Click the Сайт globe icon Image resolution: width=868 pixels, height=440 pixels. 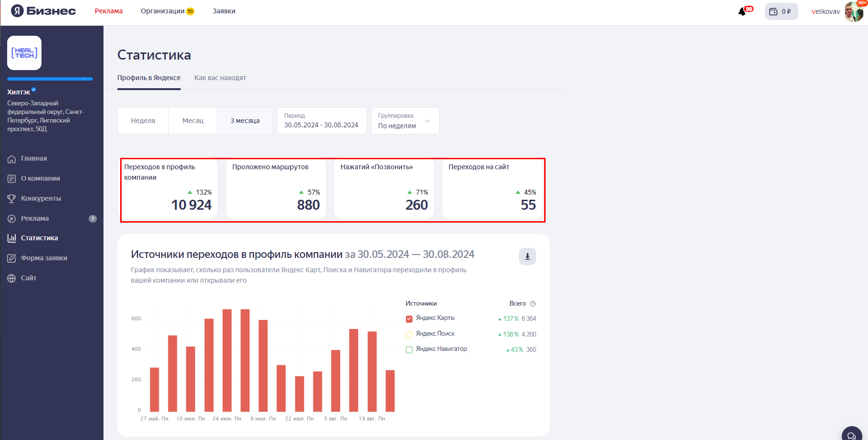pos(12,278)
